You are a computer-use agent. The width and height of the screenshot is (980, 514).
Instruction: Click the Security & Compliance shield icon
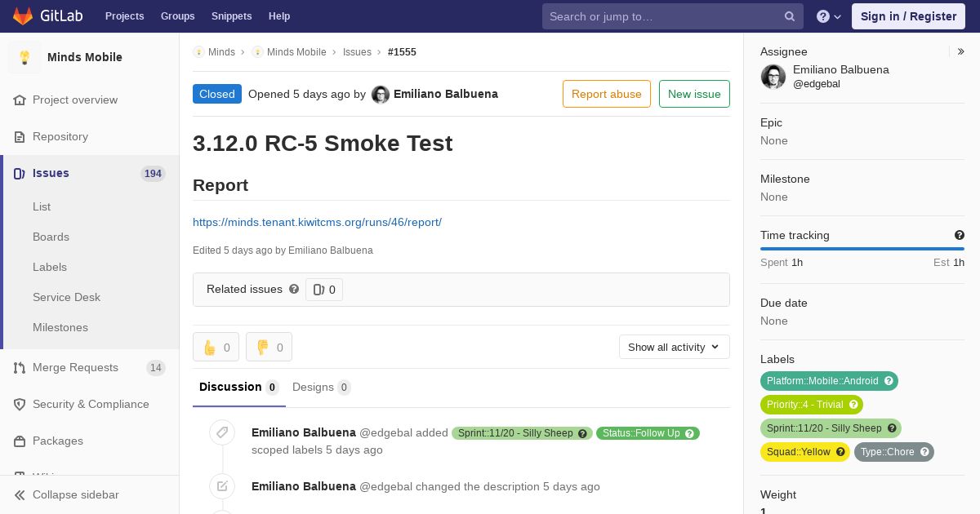click(20, 404)
